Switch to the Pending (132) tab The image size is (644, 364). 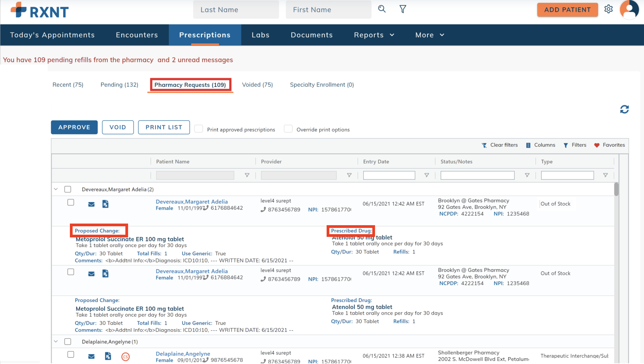tap(119, 85)
